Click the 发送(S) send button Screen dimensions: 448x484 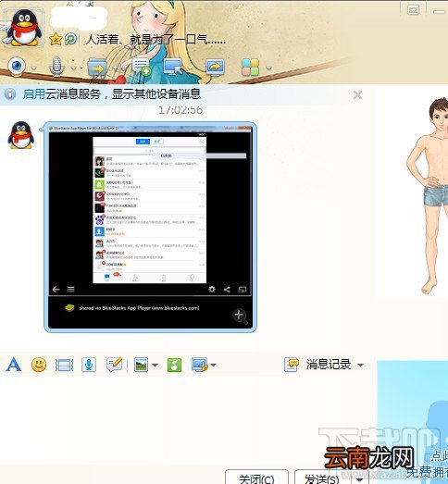321,478
